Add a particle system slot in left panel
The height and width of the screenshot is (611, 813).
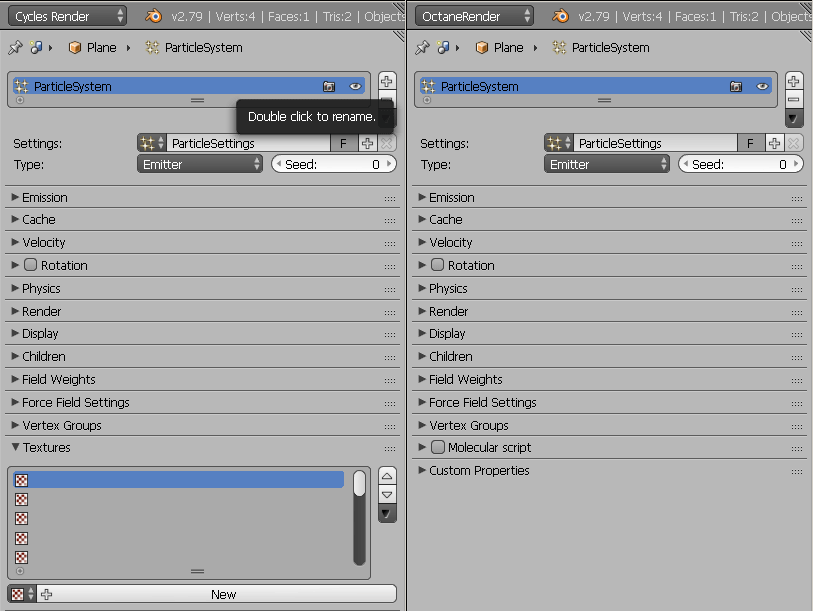(386, 81)
